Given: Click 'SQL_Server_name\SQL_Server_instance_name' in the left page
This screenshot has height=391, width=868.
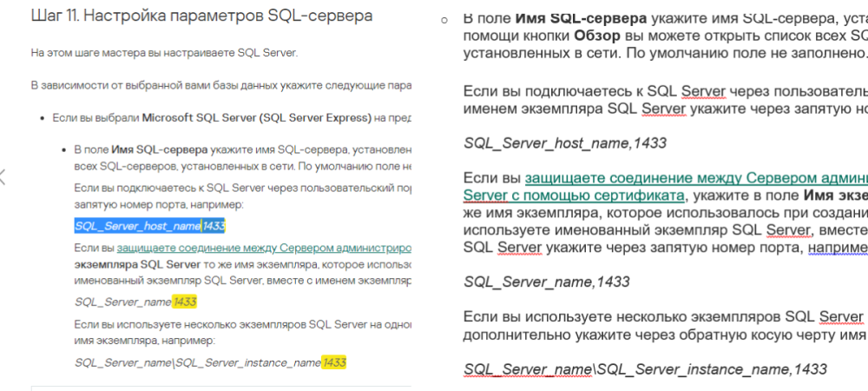Looking at the screenshot, I should pos(198,362).
